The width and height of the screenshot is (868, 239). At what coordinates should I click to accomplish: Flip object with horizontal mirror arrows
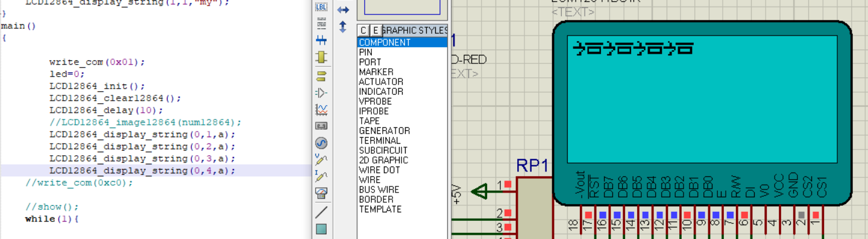pos(343,10)
